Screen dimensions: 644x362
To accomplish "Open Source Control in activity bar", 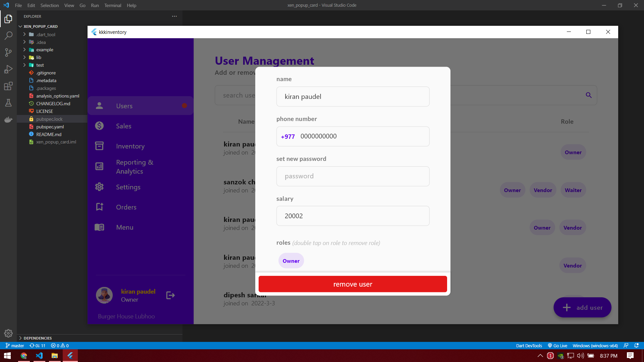I will click(x=8, y=52).
